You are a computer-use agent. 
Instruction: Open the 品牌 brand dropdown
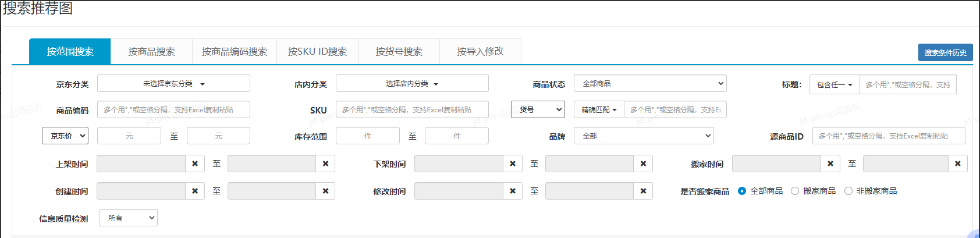(644, 136)
